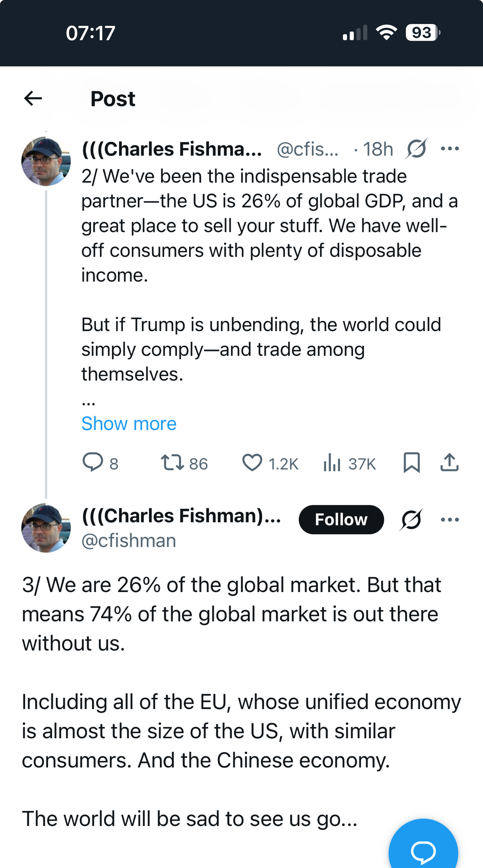
Task: Follow Charles Fishman
Action: point(341,519)
